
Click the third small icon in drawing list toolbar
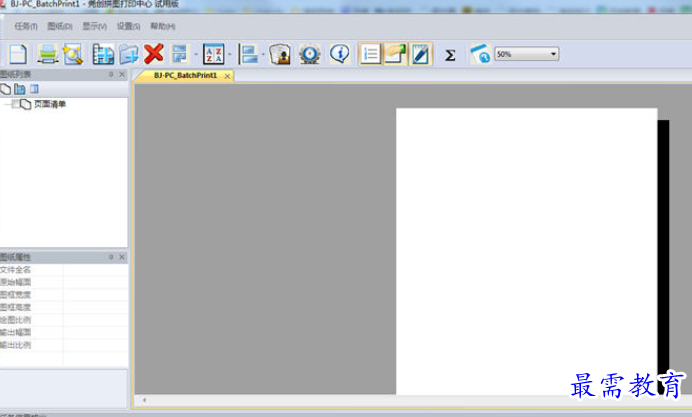coord(34,90)
